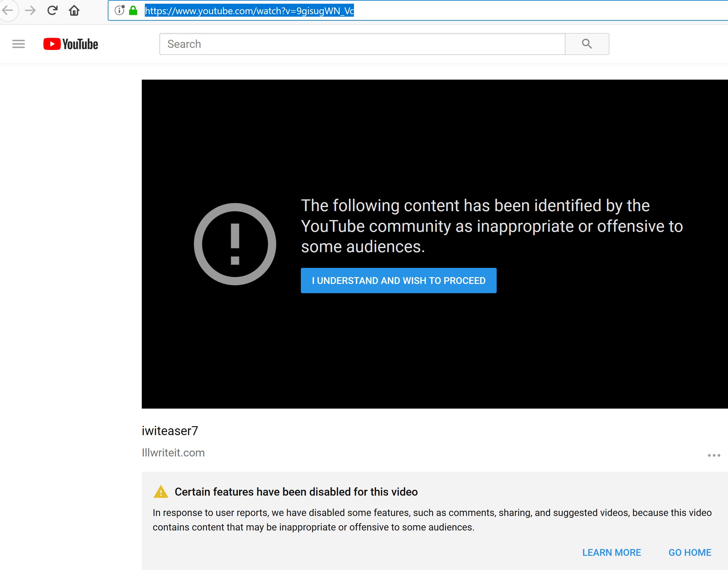
Task: Click the green padlock security icon
Action: point(133,10)
